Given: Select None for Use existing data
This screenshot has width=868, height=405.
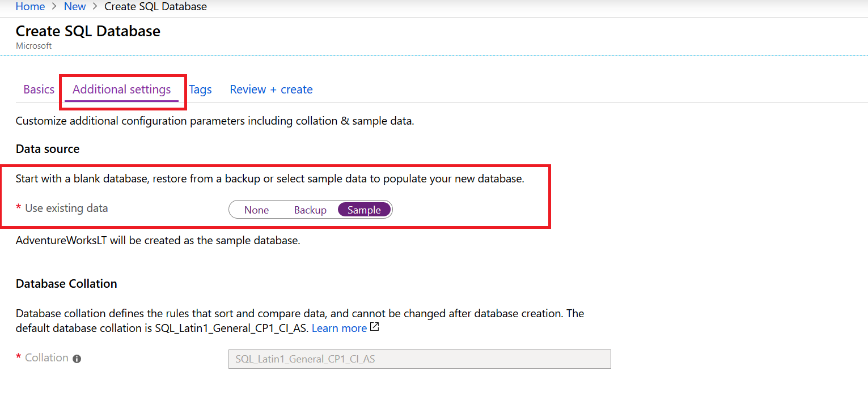Looking at the screenshot, I should pyautogui.click(x=256, y=210).
